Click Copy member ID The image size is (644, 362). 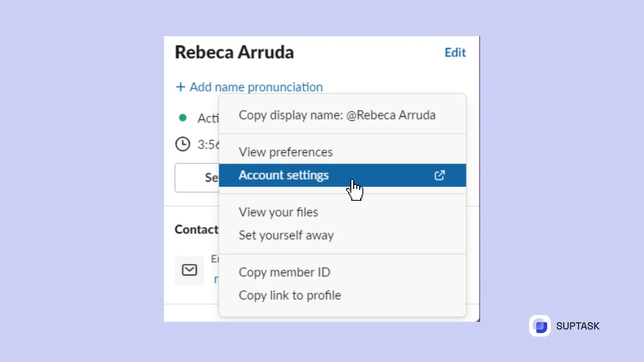pos(284,272)
